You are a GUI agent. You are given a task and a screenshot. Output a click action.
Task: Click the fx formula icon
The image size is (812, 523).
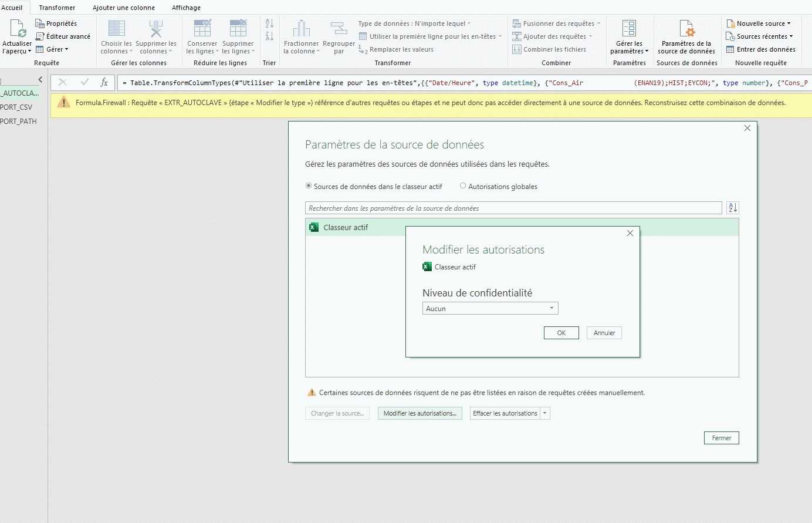[x=104, y=83]
